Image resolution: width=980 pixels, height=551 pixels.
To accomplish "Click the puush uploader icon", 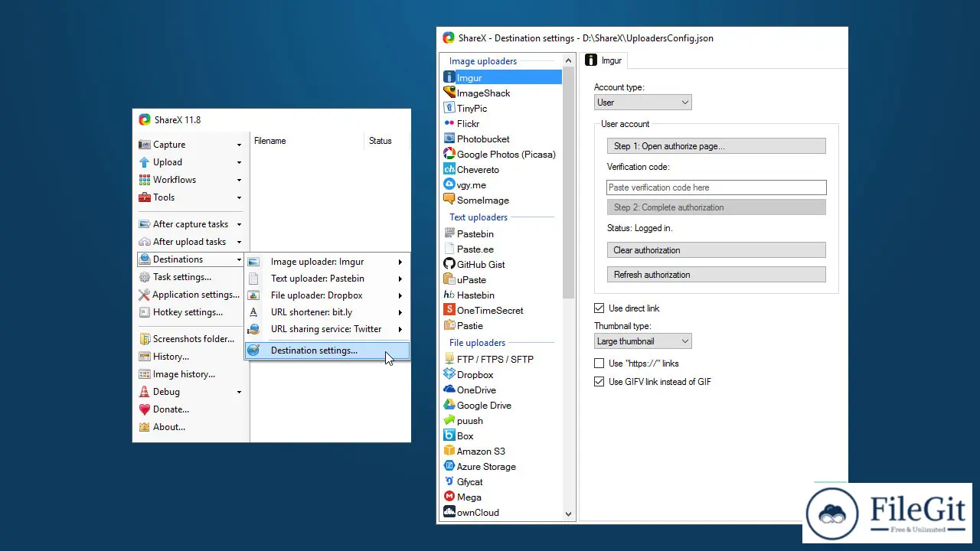I will pyautogui.click(x=449, y=420).
